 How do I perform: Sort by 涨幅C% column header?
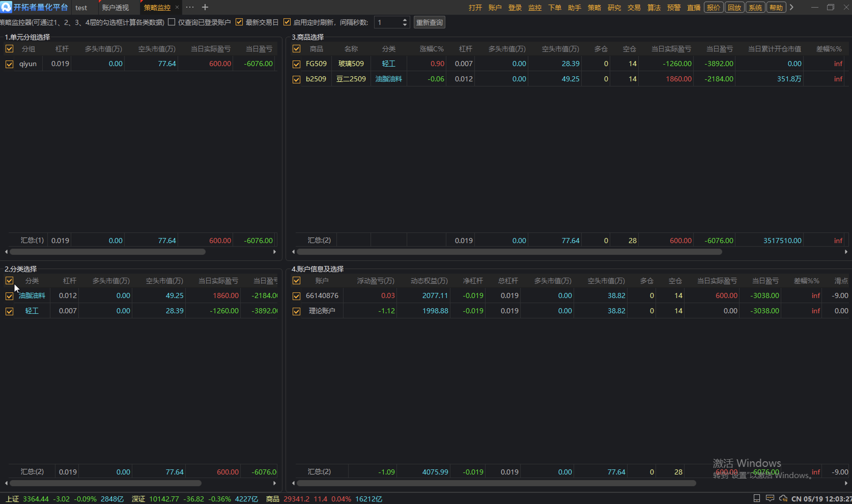pos(431,49)
